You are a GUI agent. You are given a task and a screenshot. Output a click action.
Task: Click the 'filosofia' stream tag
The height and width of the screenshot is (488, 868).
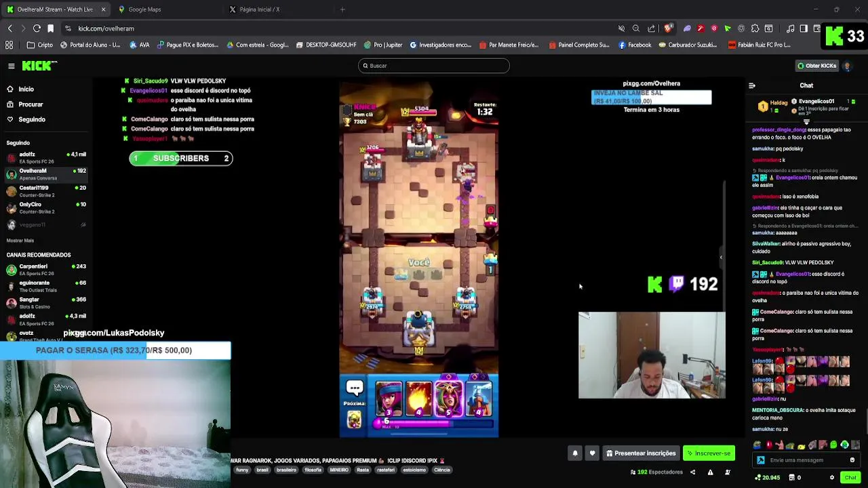[313, 470]
